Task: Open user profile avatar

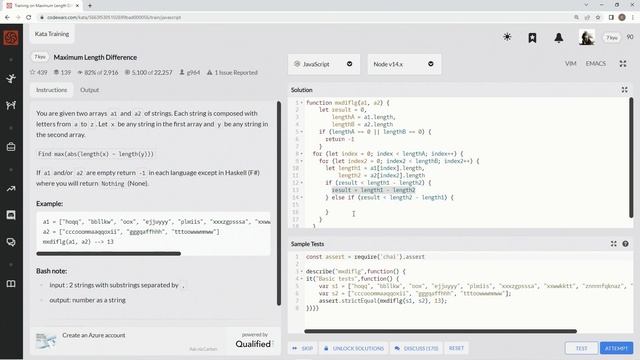Action: (x=587, y=38)
